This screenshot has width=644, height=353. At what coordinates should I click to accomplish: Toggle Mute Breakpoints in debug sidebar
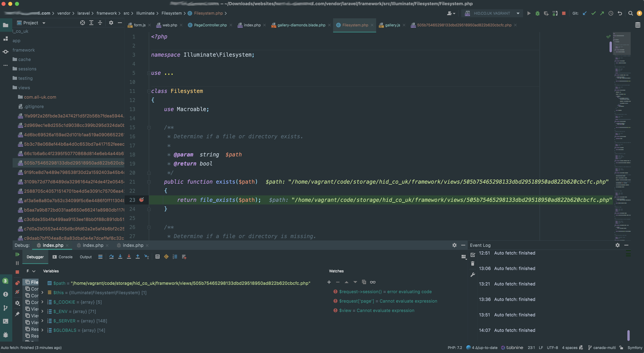[17, 292]
